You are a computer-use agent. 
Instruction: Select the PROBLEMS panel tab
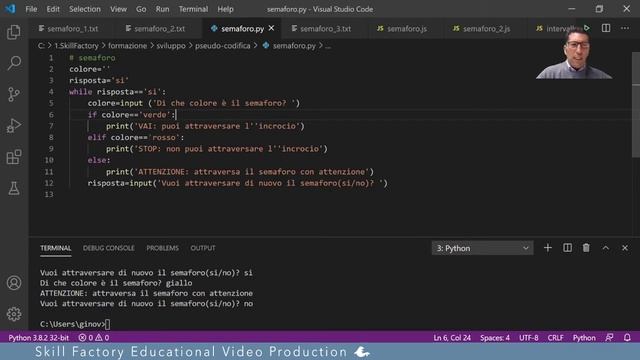click(x=162, y=248)
